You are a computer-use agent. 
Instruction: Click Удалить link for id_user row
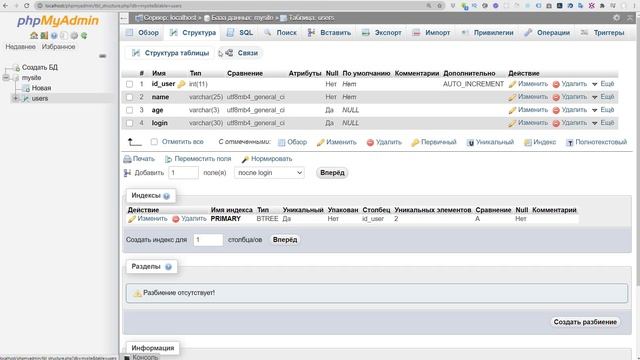click(570, 84)
